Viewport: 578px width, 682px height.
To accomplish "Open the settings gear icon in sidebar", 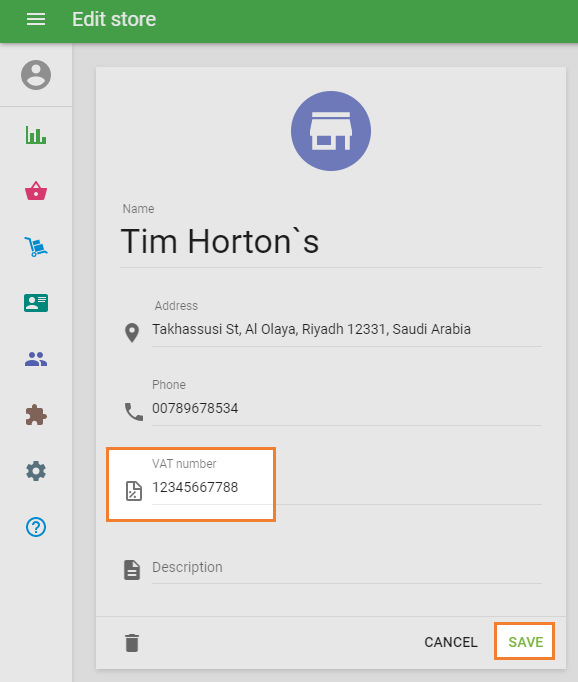I will [36, 471].
